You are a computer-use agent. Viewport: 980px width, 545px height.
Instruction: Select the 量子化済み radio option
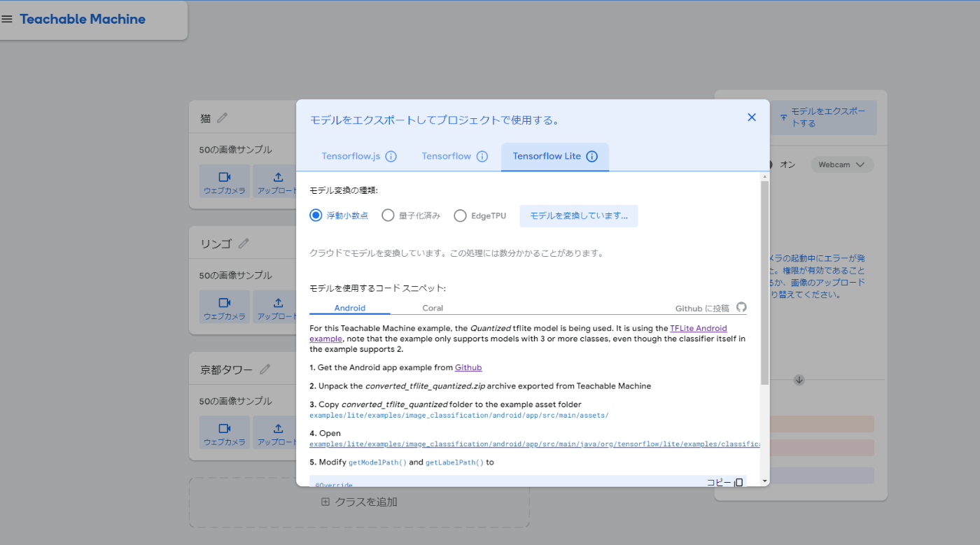(388, 215)
